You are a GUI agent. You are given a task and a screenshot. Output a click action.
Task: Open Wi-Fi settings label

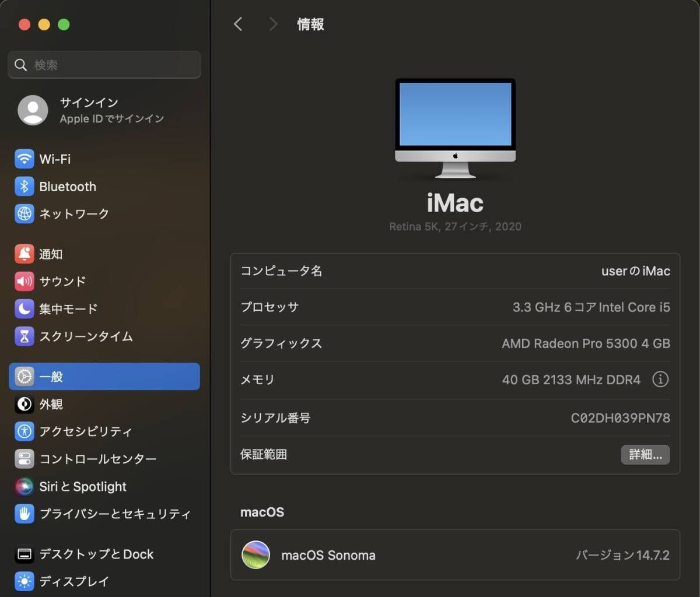[55, 159]
